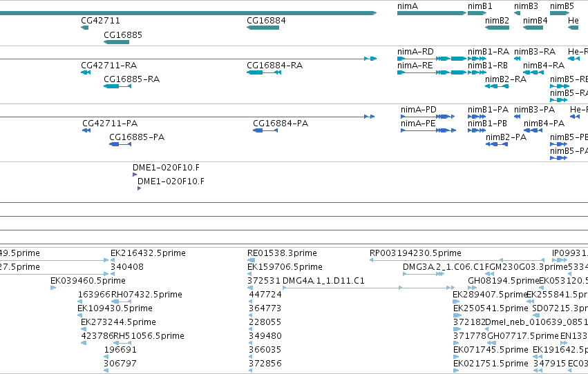Click the DMG4A.1_1.D11.C1 cDNA label
The image size is (588, 374).
coord(323,281)
